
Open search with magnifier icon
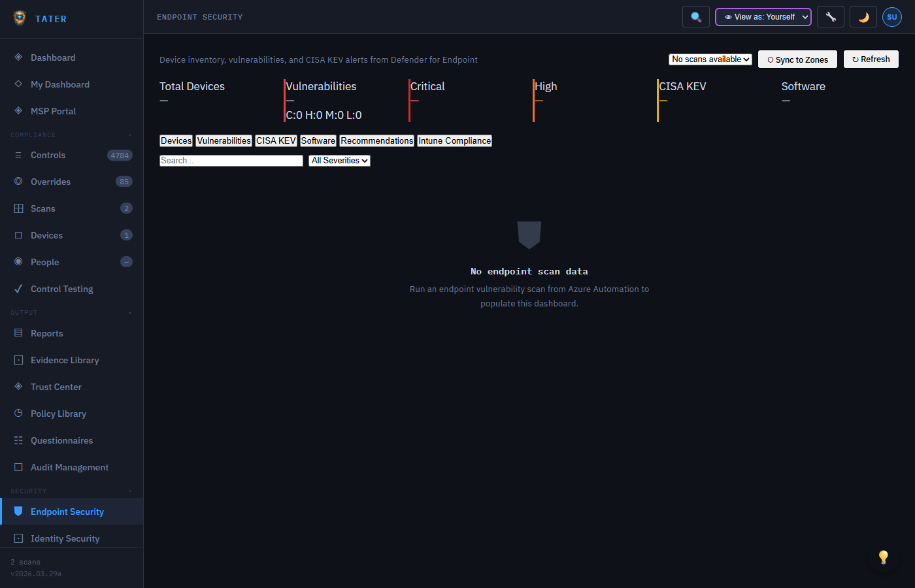pyautogui.click(x=696, y=17)
